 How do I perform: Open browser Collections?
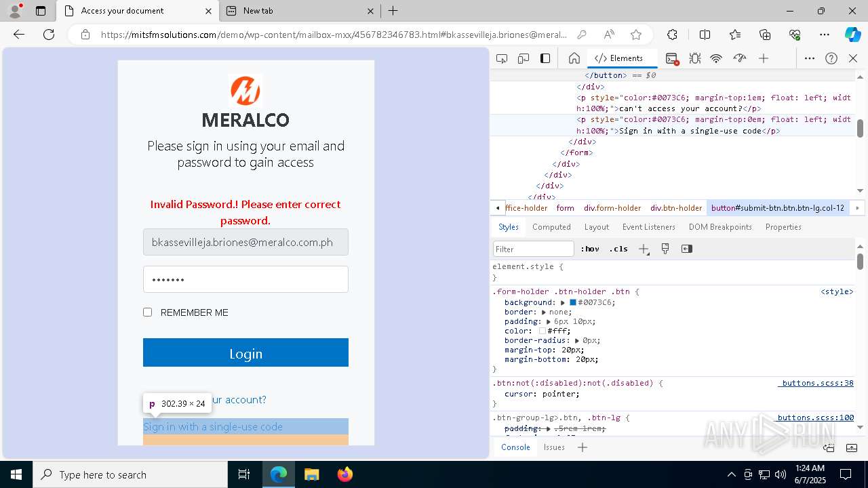coord(765,35)
